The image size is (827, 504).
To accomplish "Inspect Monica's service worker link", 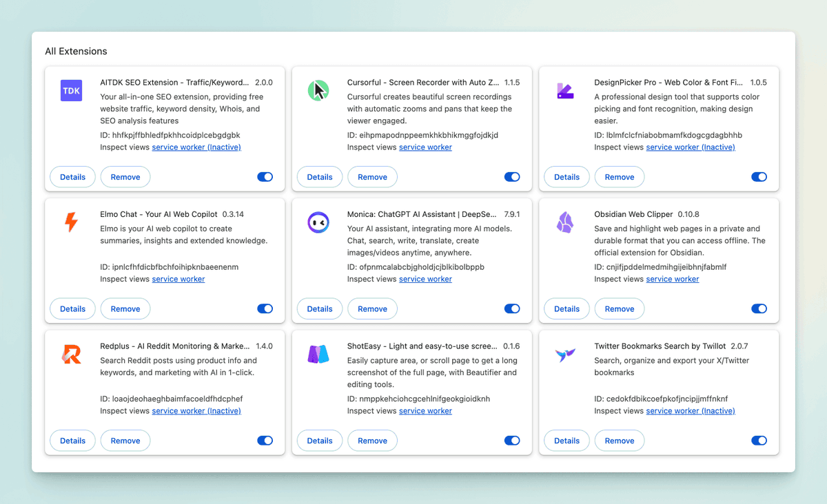I will pyautogui.click(x=425, y=279).
